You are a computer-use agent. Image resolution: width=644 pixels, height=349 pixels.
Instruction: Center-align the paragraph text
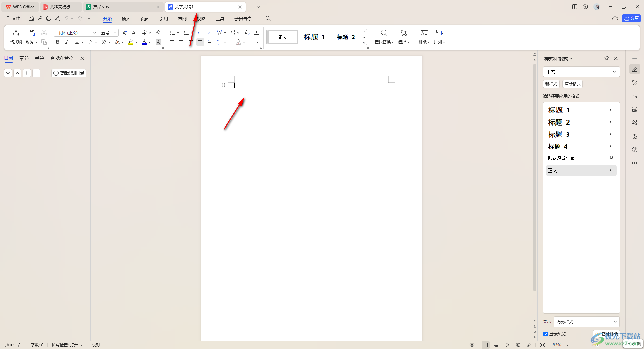click(x=181, y=42)
